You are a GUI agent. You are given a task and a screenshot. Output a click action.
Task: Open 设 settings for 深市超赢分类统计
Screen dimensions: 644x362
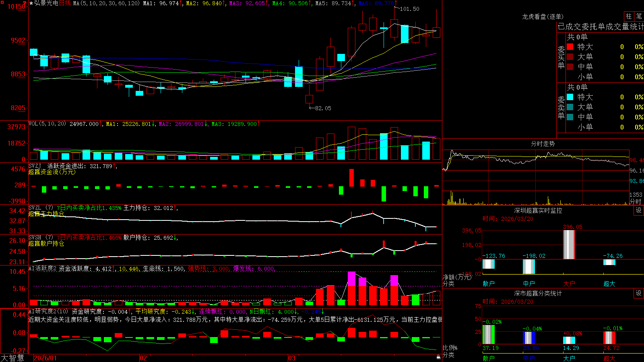(x=639, y=293)
